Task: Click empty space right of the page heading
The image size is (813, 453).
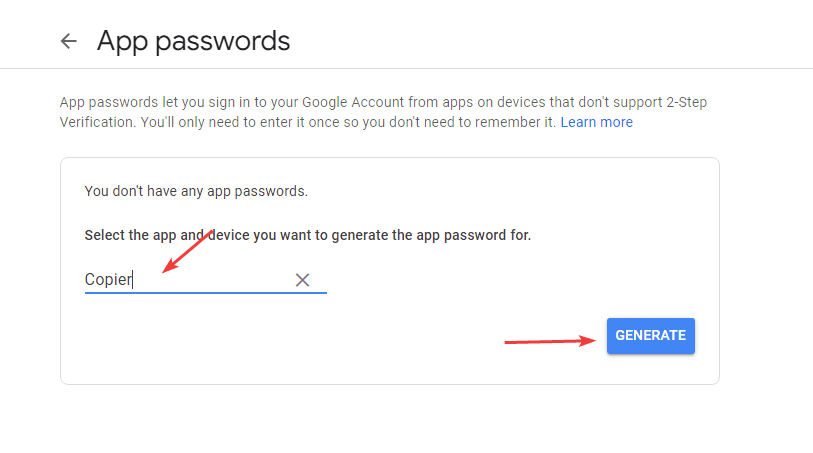Action: (x=550, y=41)
